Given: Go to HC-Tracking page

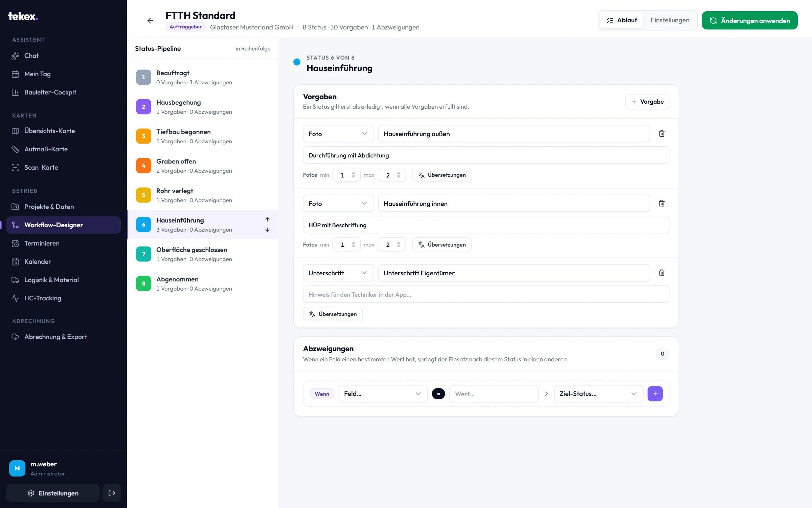Looking at the screenshot, I should pos(63,298).
